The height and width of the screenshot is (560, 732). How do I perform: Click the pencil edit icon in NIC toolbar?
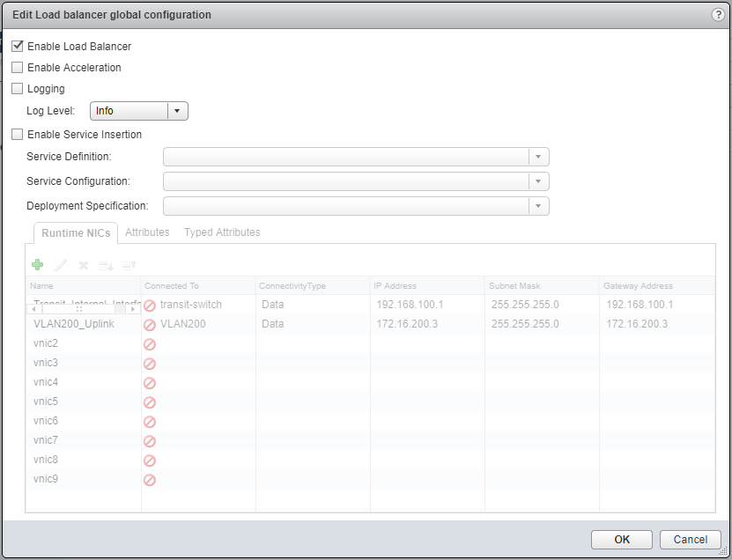click(x=61, y=264)
